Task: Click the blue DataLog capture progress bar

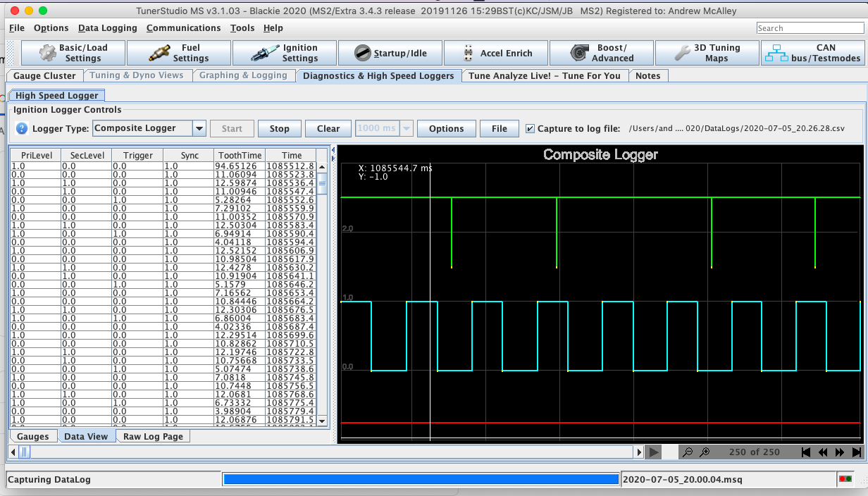Action: (x=421, y=479)
